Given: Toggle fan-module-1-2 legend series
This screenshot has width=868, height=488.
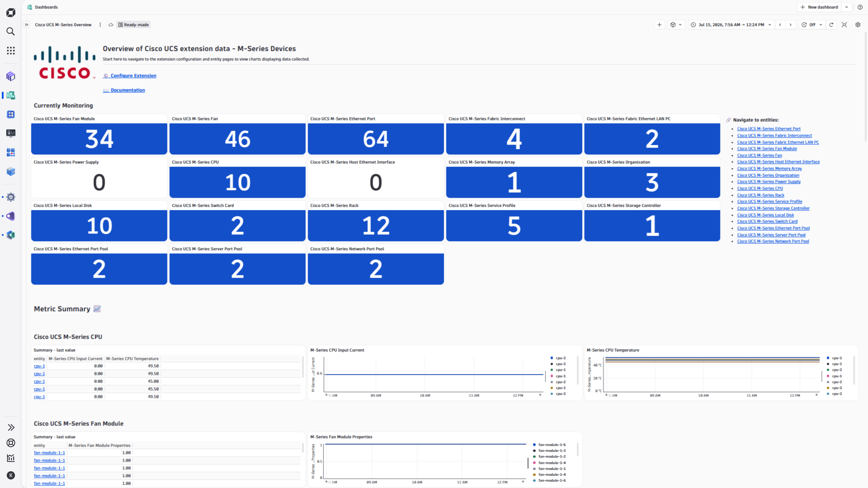Looking at the screenshot, I should (x=549, y=457).
